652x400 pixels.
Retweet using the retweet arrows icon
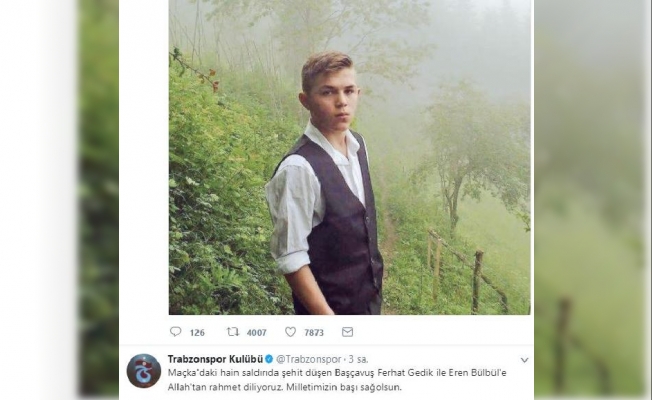click(x=232, y=331)
